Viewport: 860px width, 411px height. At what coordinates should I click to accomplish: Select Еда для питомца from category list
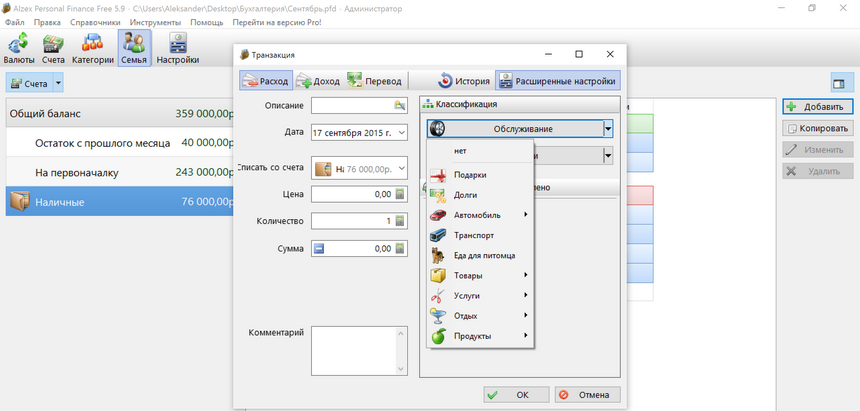486,255
